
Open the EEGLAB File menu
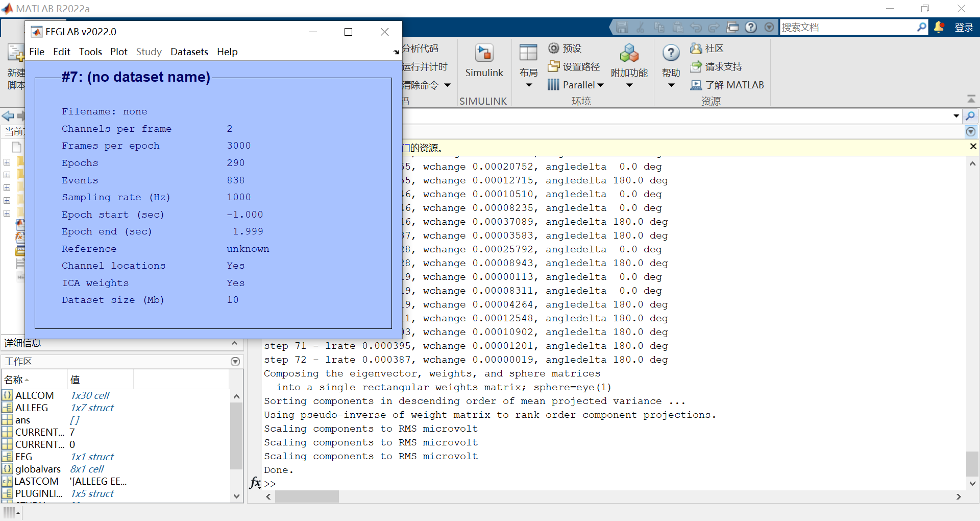point(37,52)
